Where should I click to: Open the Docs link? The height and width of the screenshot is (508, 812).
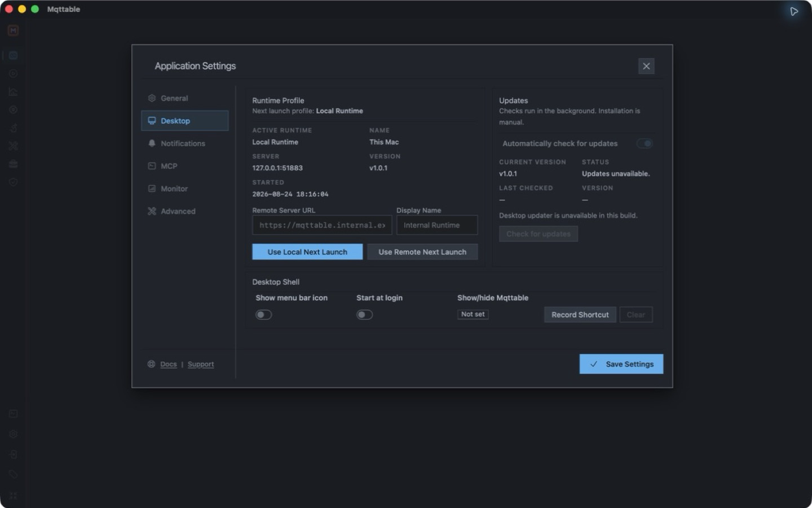pyautogui.click(x=168, y=364)
